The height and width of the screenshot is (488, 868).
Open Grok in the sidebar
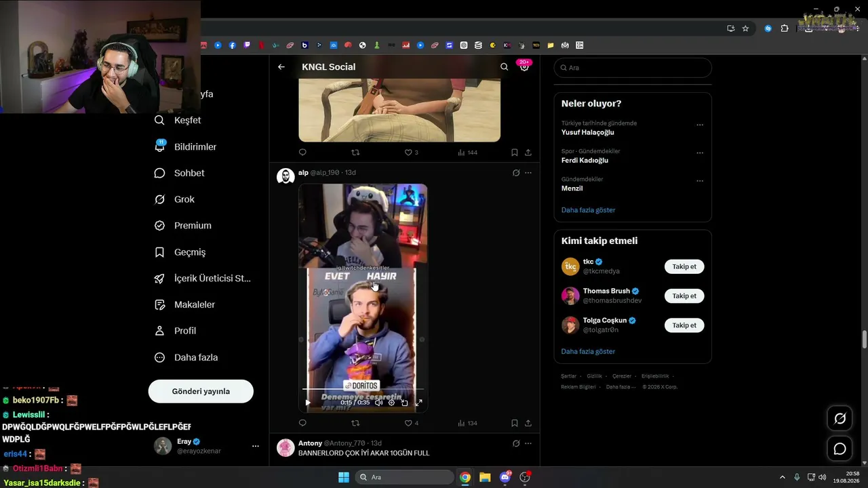[x=175, y=199]
